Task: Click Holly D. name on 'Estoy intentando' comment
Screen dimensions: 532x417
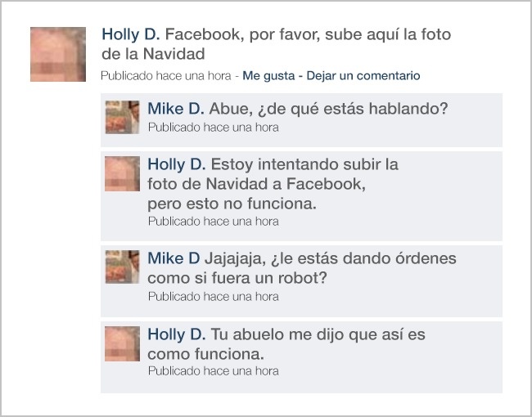Action: (x=177, y=164)
